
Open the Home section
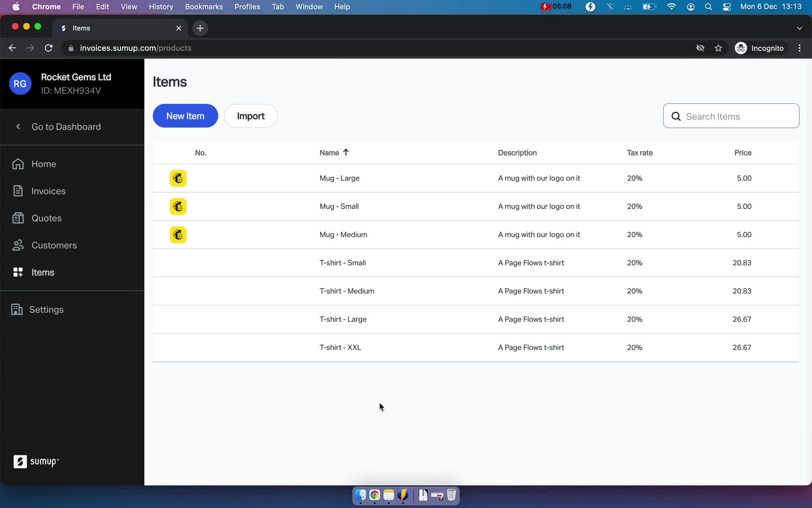point(43,163)
